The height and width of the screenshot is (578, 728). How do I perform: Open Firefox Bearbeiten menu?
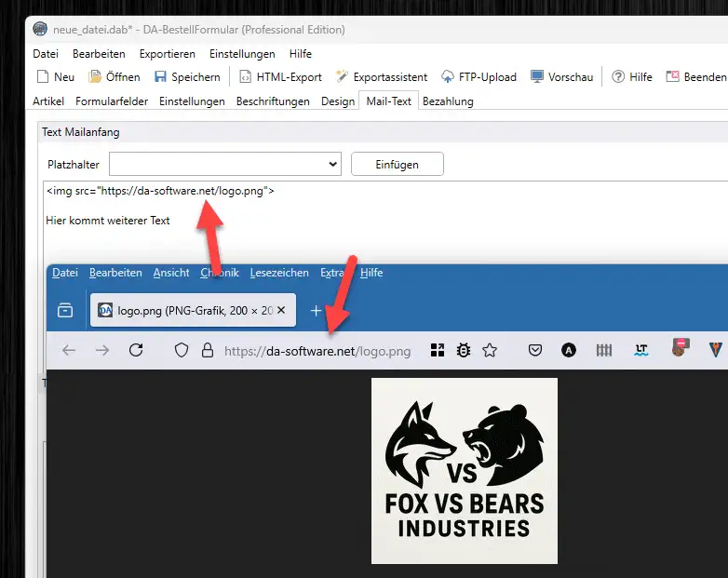tap(115, 273)
